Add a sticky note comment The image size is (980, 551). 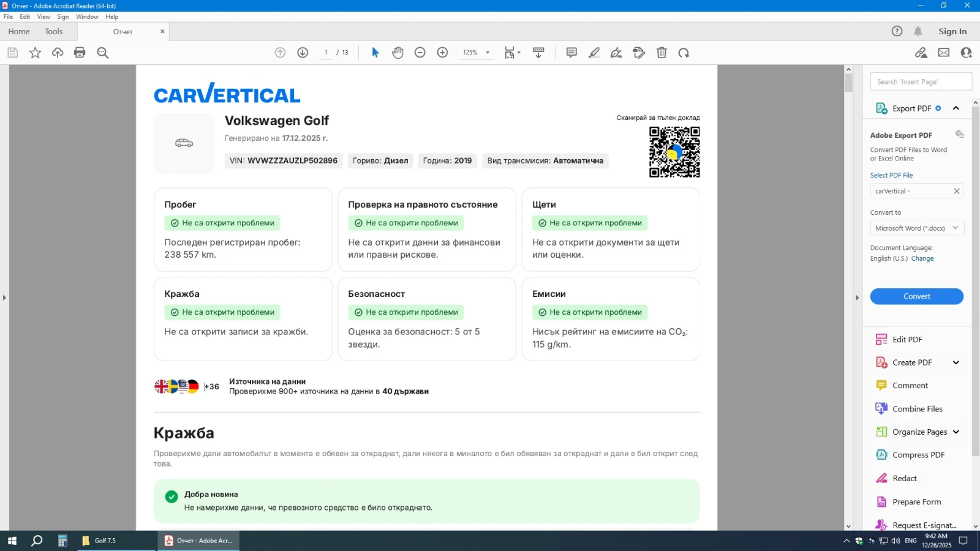tap(571, 53)
